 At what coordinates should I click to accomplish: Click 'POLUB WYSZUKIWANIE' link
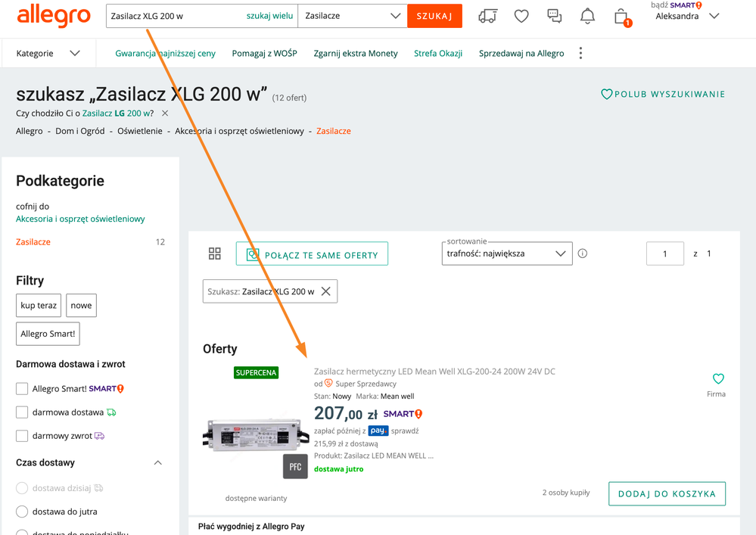pos(663,94)
